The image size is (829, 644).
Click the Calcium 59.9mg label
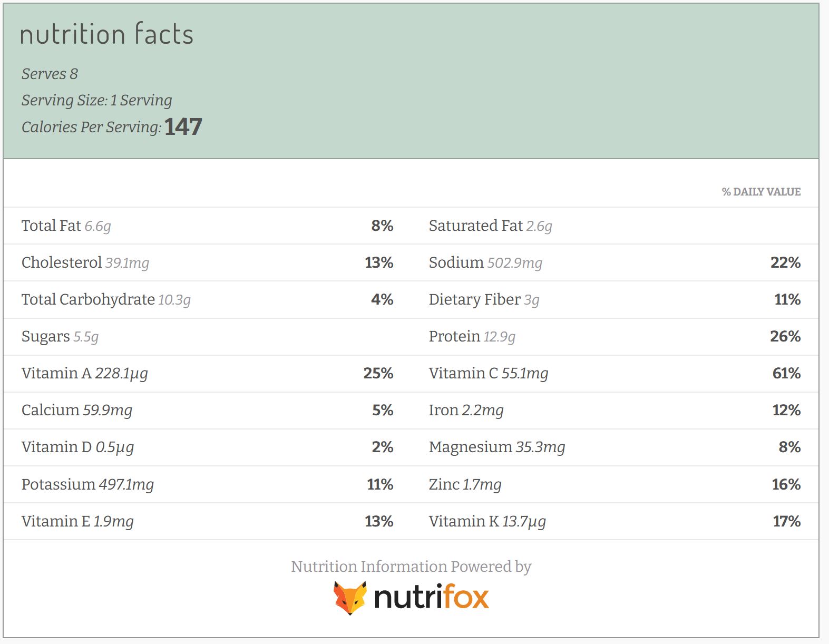pos(77,411)
